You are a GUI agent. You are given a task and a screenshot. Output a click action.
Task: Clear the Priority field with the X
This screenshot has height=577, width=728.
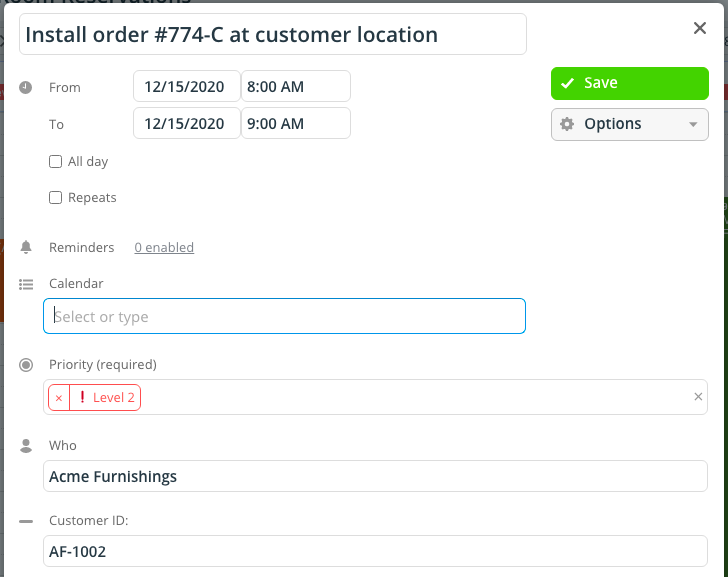pos(698,397)
